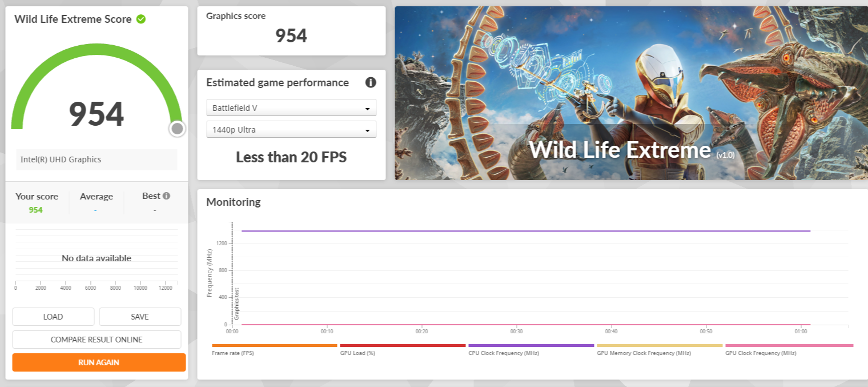The width and height of the screenshot is (868, 387).
Task: Open the Battlefield V game dropdown
Action: pos(291,107)
